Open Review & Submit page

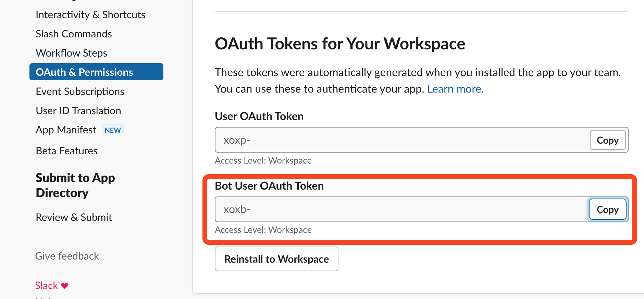74,217
